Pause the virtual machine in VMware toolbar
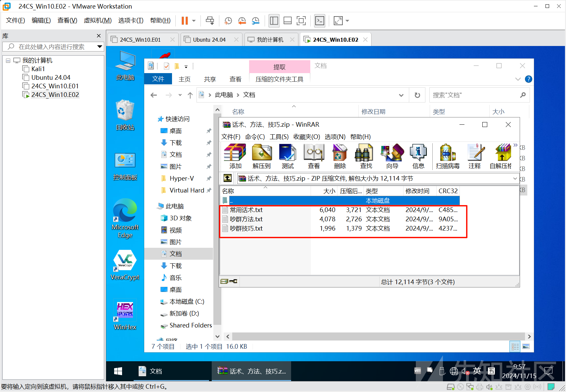 tap(185, 21)
